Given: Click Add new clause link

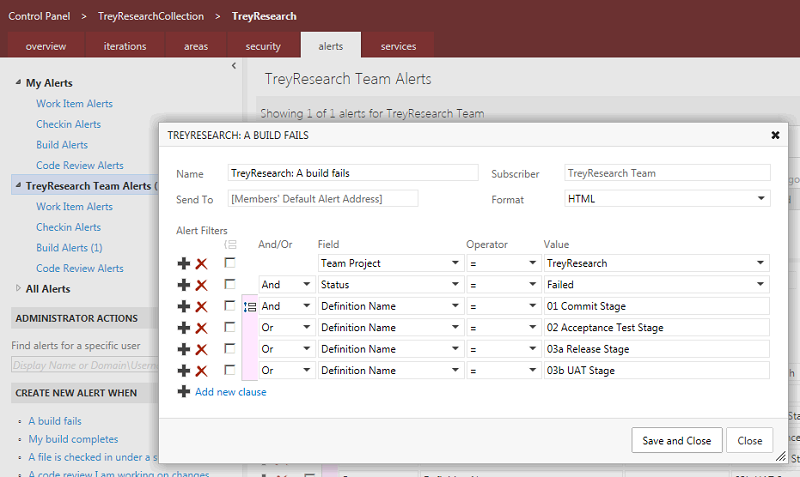Looking at the screenshot, I should (x=231, y=392).
